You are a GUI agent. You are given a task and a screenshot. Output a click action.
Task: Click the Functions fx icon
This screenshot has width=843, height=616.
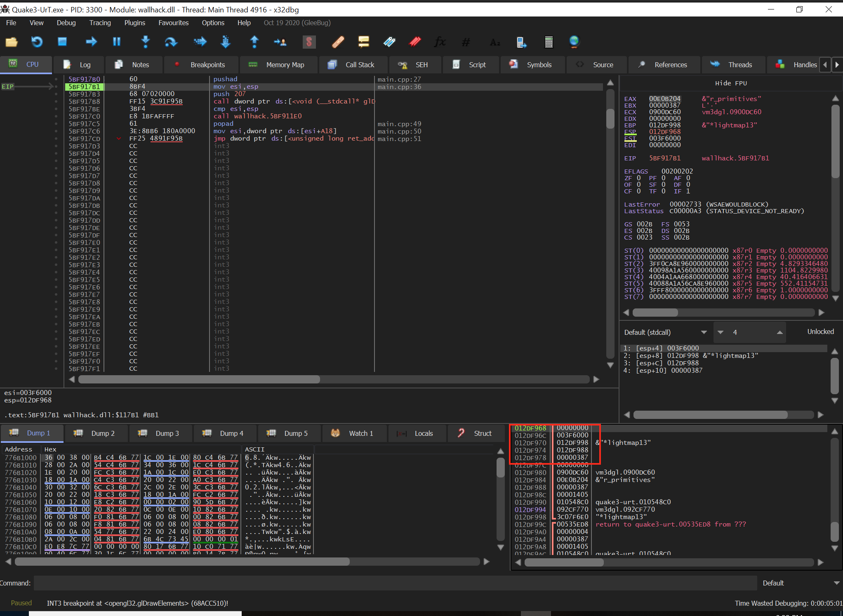tap(440, 42)
